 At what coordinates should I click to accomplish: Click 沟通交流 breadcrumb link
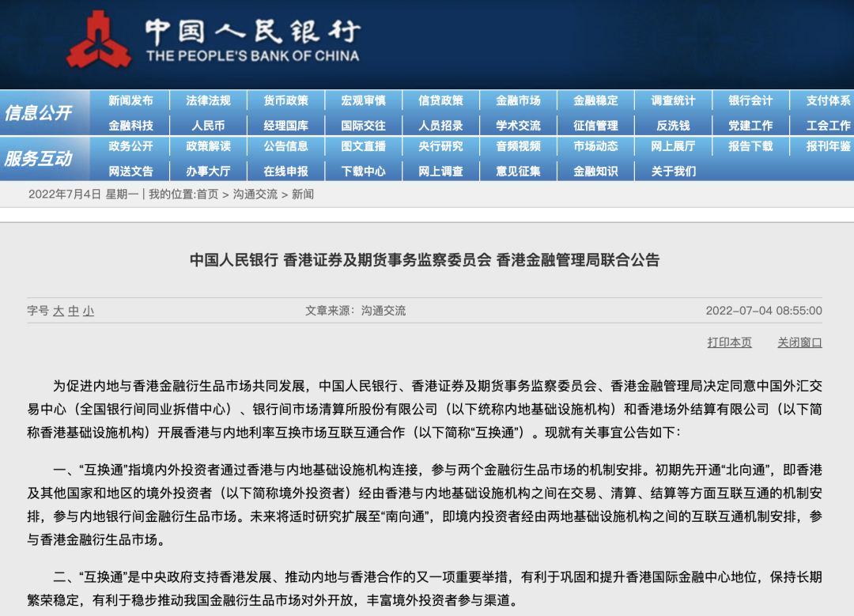point(255,195)
